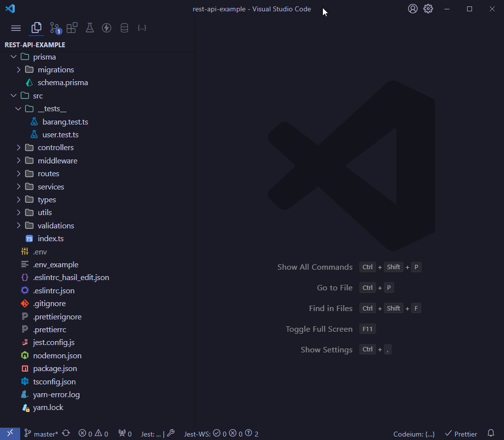Screen dimensions: 504x440
Task: Synchronize changes via status bar sync icon
Action: pos(66,434)
